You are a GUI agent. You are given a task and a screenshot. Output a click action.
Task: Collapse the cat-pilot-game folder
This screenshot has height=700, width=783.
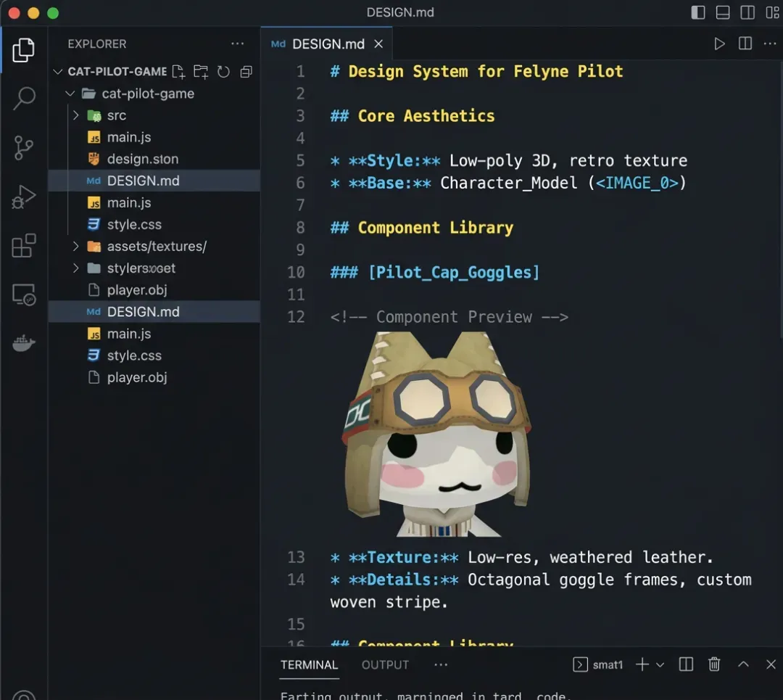tap(70, 94)
